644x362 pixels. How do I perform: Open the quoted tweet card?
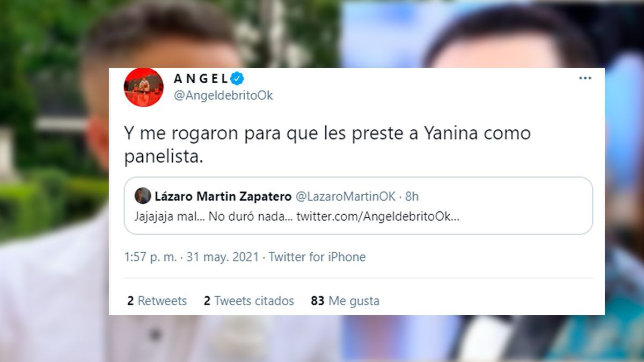pyautogui.click(x=358, y=206)
